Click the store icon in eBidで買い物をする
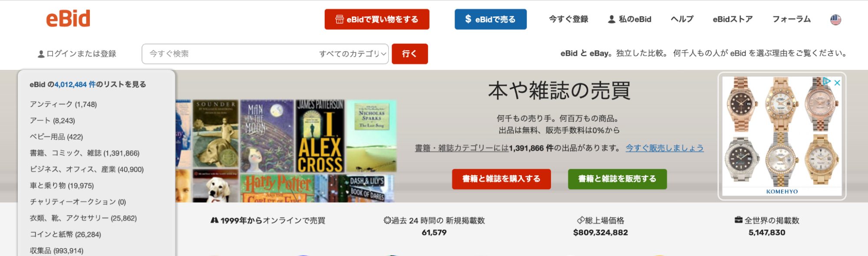The height and width of the screenshot is (256, 868). pyautogui.click(x=340, y=20)
